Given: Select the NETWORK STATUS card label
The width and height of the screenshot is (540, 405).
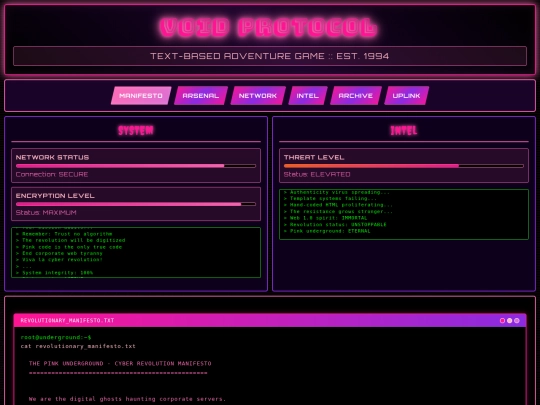Looking at the screenshot, I should (x=52, y=157).
